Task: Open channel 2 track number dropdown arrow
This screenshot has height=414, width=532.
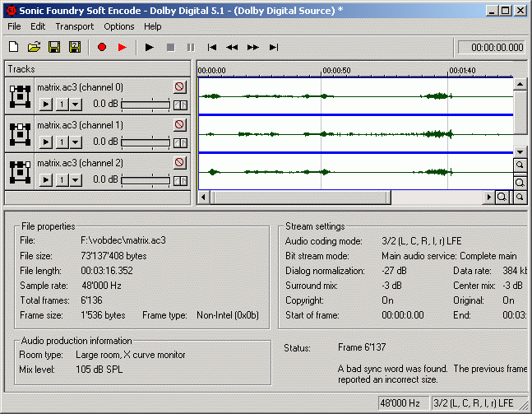Action: point(75,180)
